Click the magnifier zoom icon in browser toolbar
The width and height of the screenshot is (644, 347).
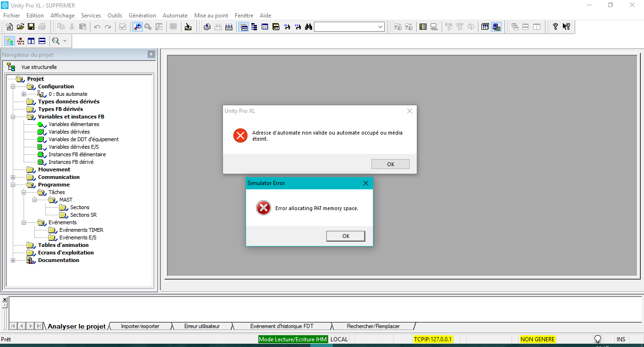click(x=56, y=41)
